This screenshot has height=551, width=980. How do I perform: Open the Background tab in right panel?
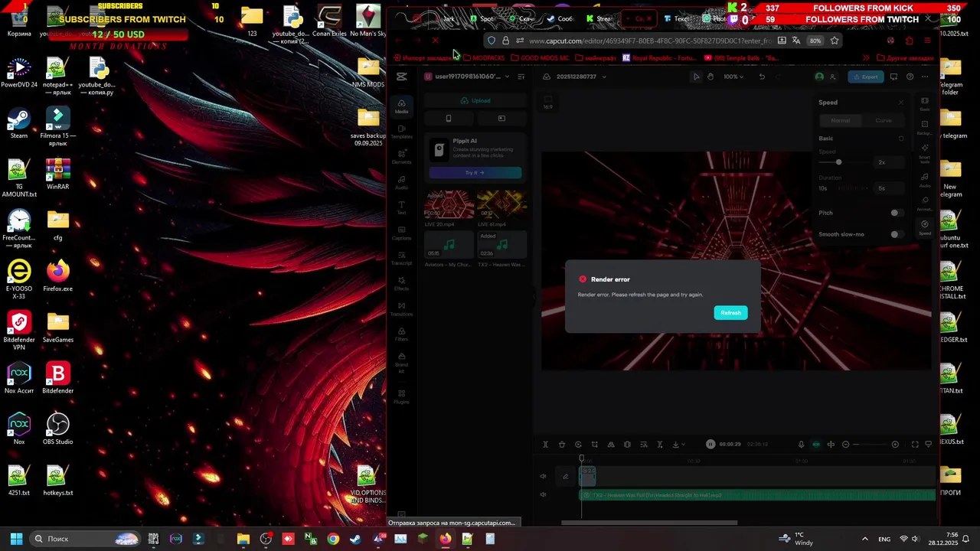tap(925, 127)
